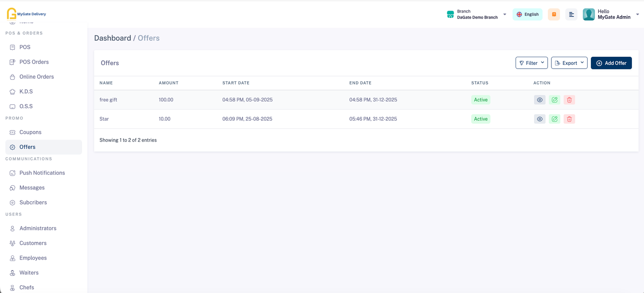Click the Add Offer button

pyautogui.click(x=611, y=63)
